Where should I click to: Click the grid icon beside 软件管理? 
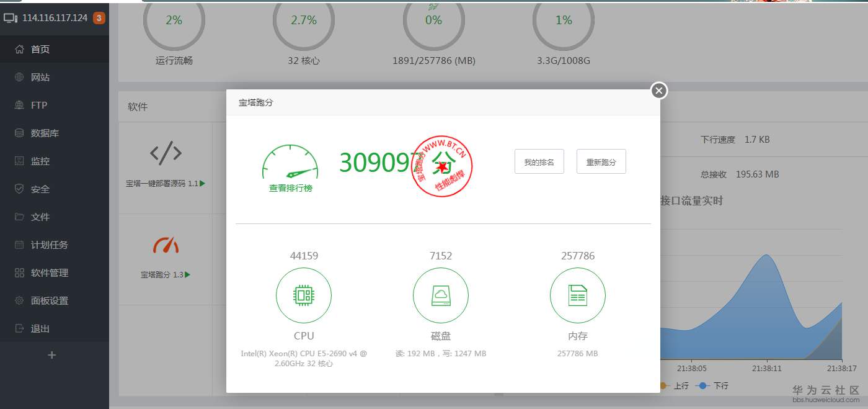point(19,272)
